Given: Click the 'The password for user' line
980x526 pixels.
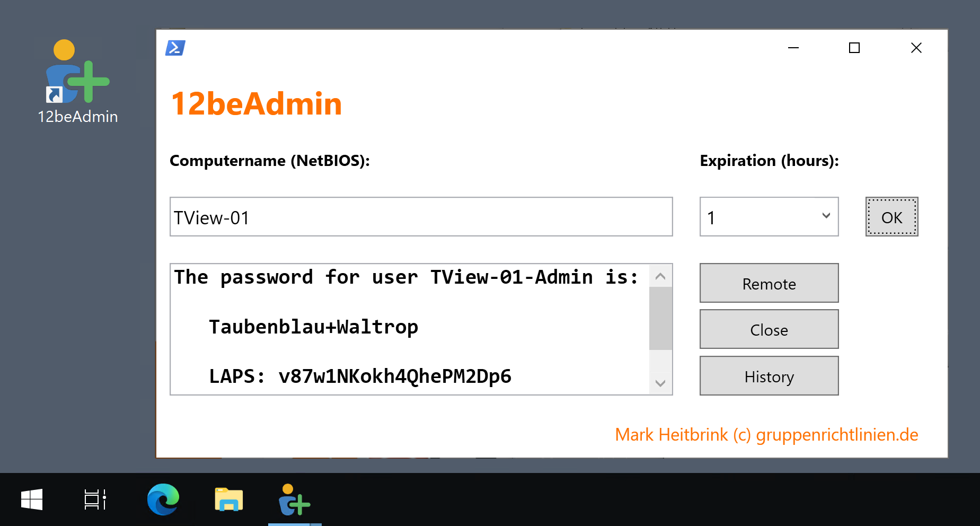Looking at the screenshot, I should (x=406, y=277).
